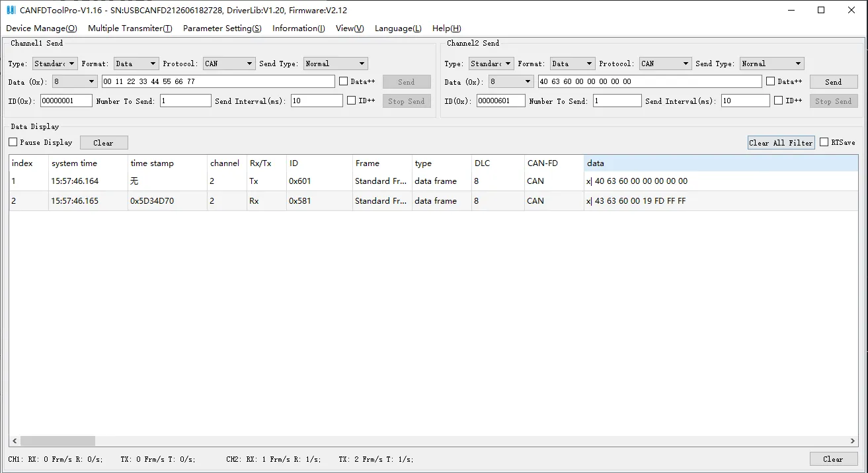The width and height of the screenshot is (868, 473).
Task: Expand Channel1 Send Type dropdown
Action: point(335,64)
